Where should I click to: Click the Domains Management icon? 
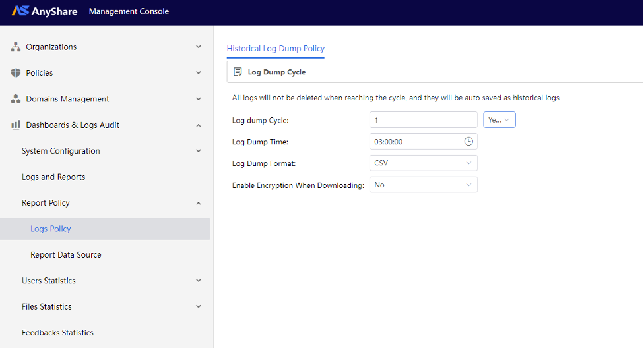tap(16, 99)
